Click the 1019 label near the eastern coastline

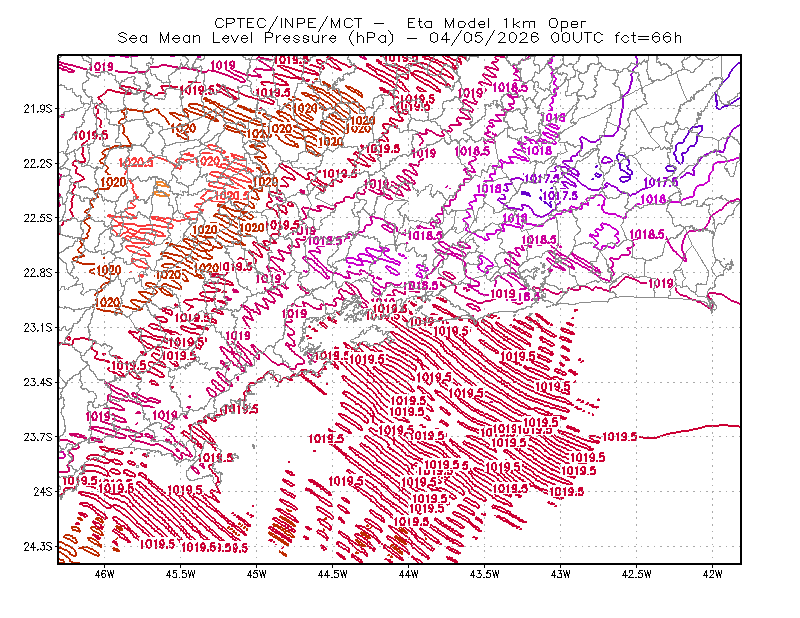pos(660,283)
